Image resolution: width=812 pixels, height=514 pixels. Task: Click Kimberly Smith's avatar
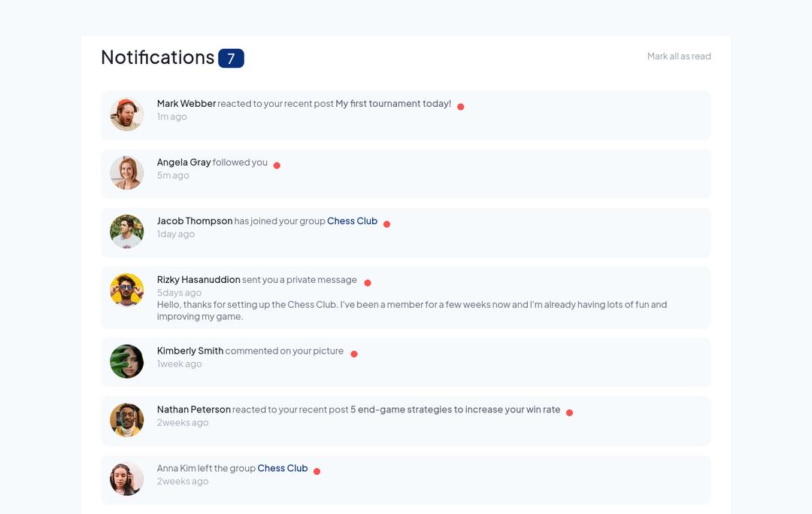[126, 361]
